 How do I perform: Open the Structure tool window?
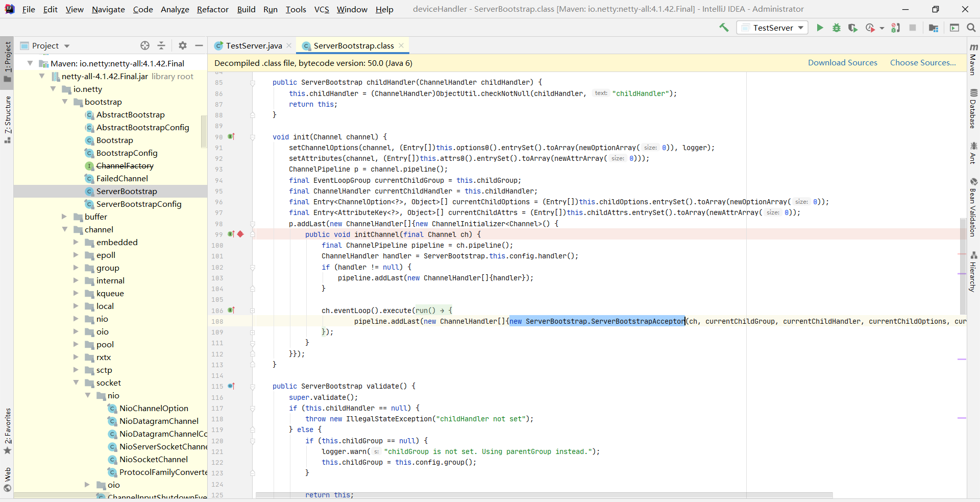click(7, 119)
